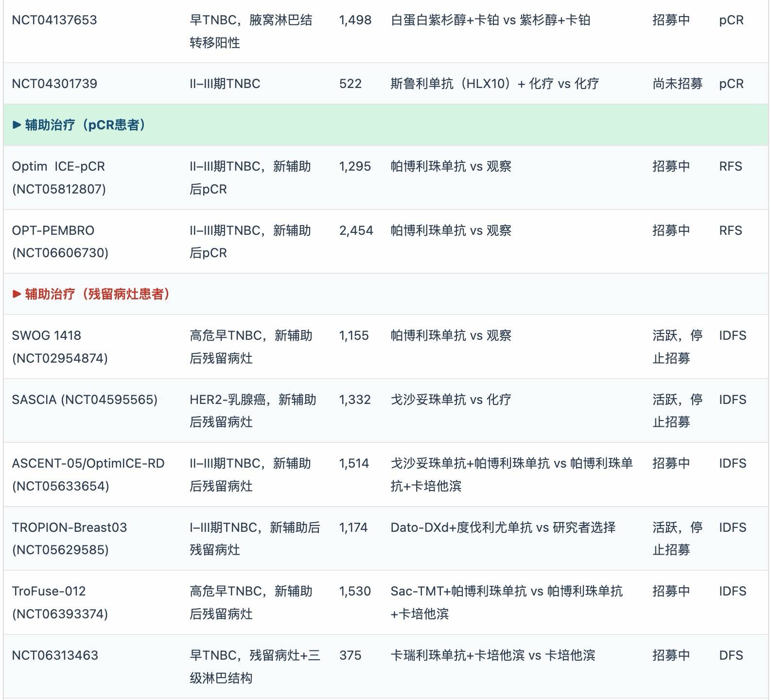
Task: Click the TROPION-Breast03 trial name
Action: pos(70,527)
